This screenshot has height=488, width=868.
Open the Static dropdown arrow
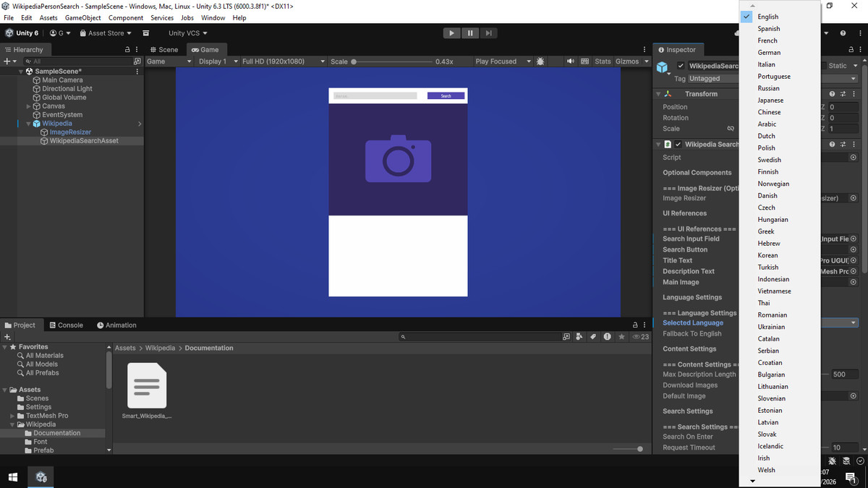tap(854, 66)
